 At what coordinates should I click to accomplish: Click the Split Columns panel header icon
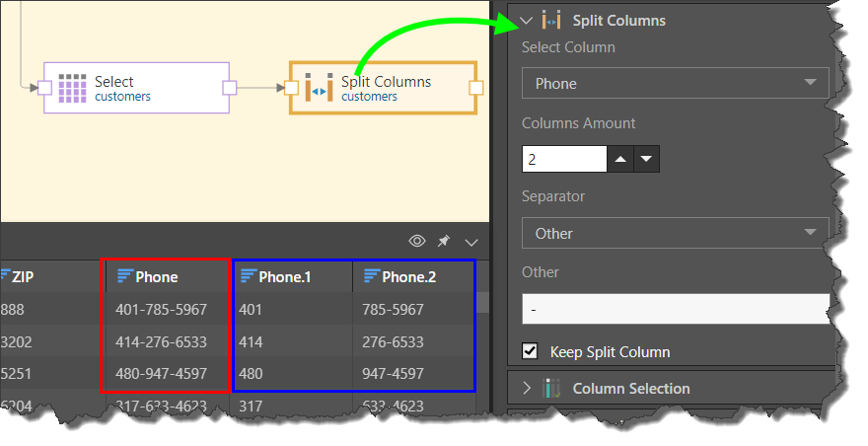point(551,20)
